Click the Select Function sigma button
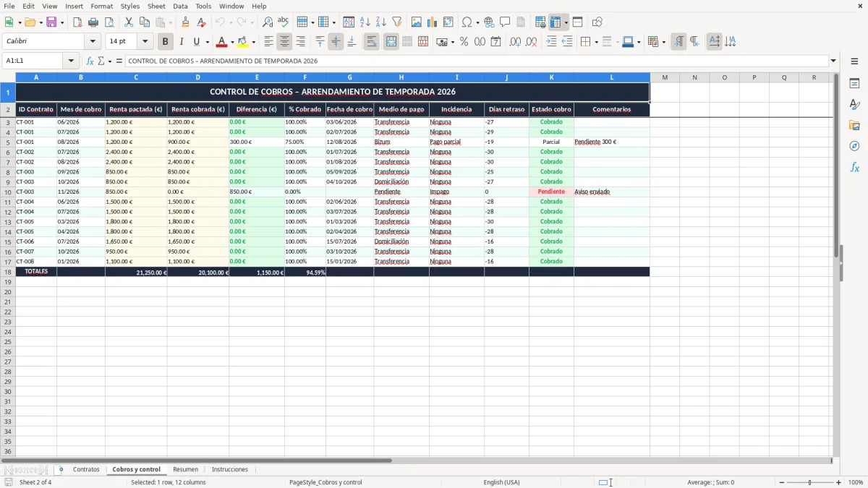The width and height of the screenshot is (868, 488). pos(101,61)
